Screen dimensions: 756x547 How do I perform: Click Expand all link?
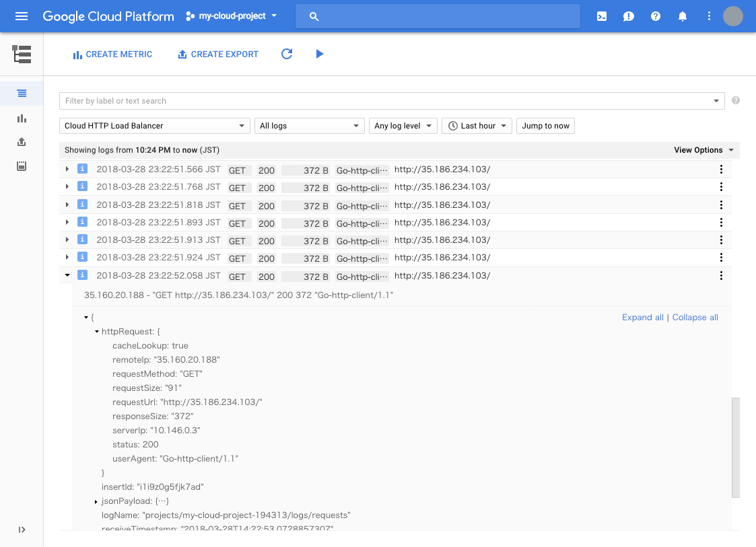pyautogui.click(x=643, y=317)
